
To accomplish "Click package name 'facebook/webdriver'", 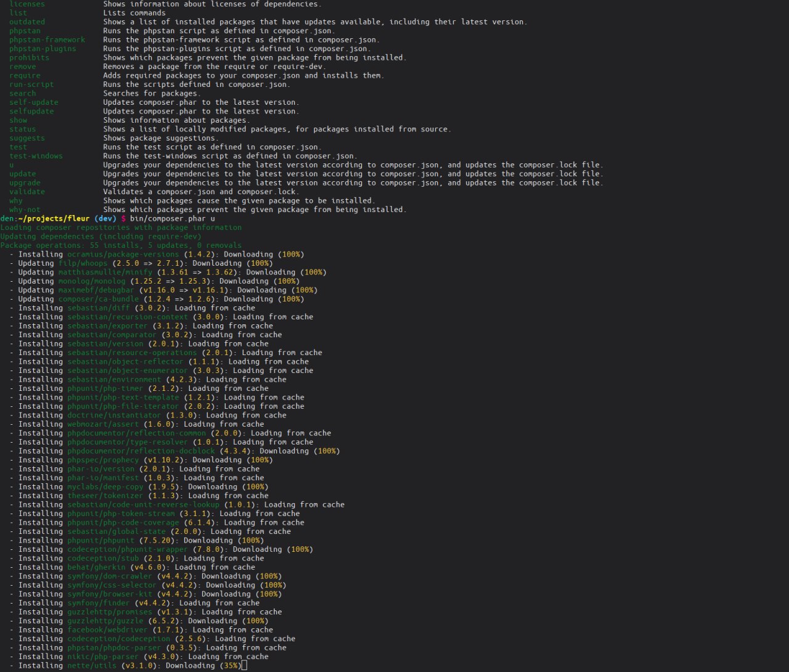I will tap(107, 630).
